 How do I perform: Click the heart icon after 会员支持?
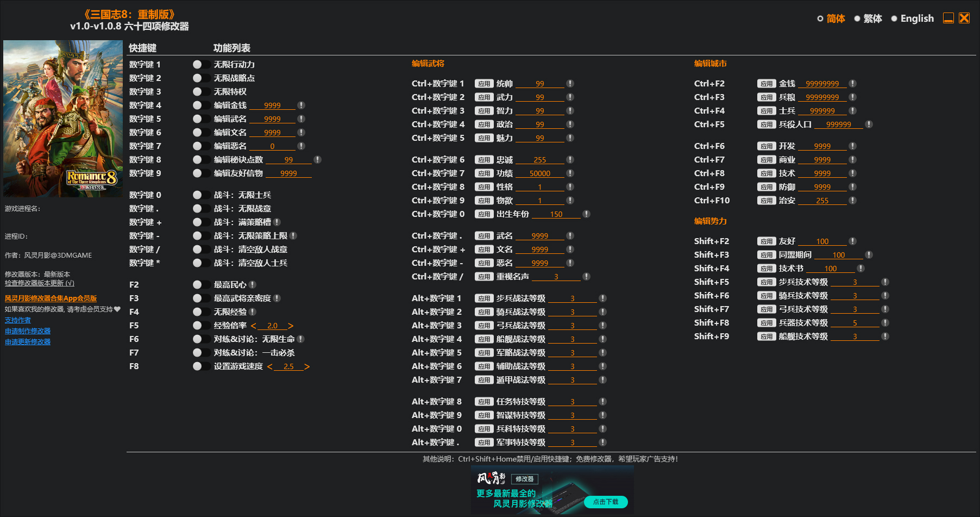tap(117, 309)
